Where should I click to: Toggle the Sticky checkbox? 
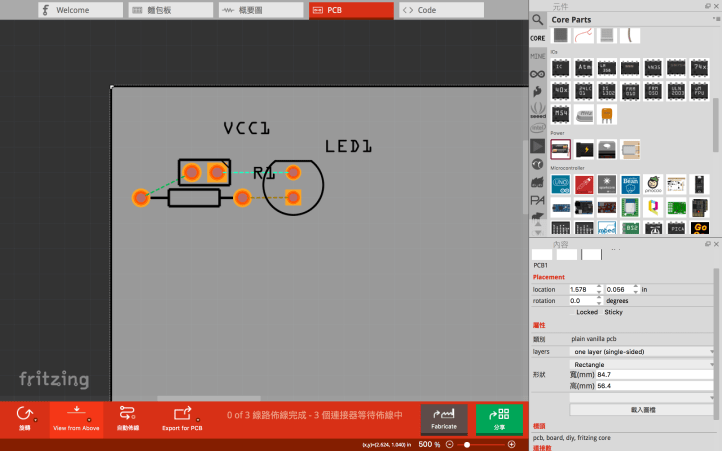point(601,312)
